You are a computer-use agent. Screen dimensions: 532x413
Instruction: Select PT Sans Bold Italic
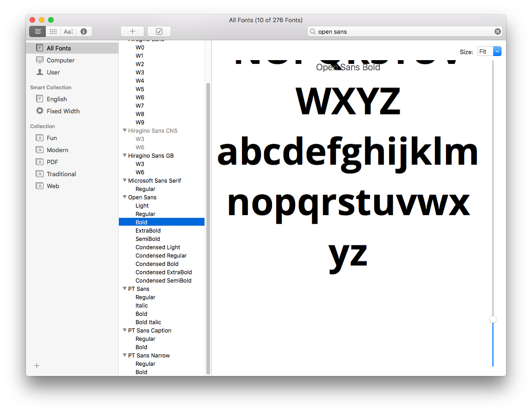pyautogui.click(x=161, y=322)
